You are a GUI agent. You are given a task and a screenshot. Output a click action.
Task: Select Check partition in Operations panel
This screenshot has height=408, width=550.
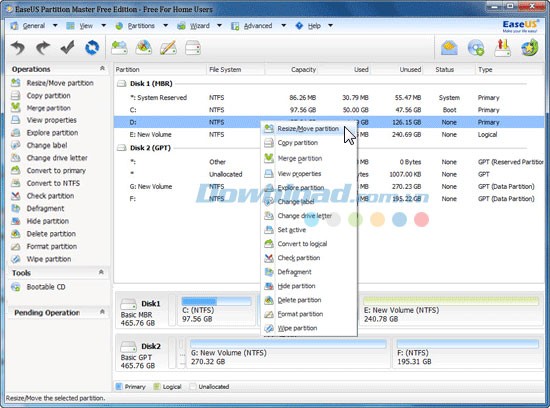pyautogui.click(x=50, y=196)
